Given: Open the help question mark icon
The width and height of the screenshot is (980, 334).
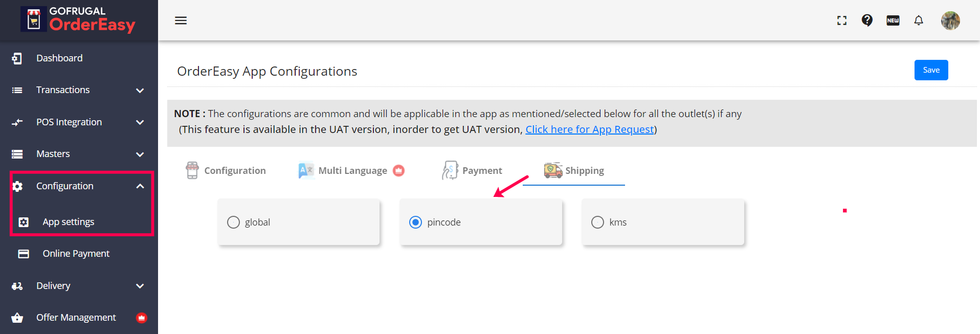Looking at the screenshot, I should click(867, 20).
